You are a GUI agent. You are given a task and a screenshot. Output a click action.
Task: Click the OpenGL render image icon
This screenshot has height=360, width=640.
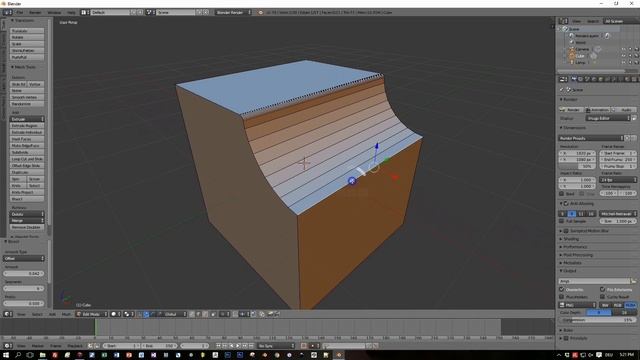click(x=270, y=314)
